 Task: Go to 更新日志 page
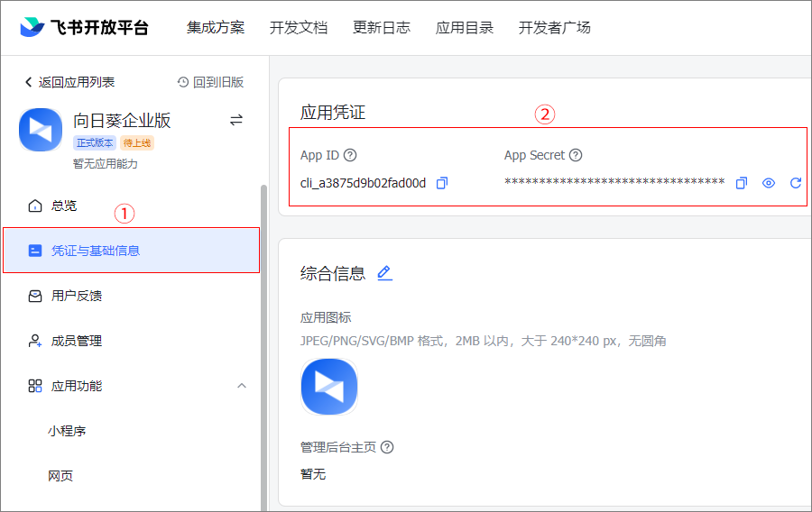coord(382,27)
